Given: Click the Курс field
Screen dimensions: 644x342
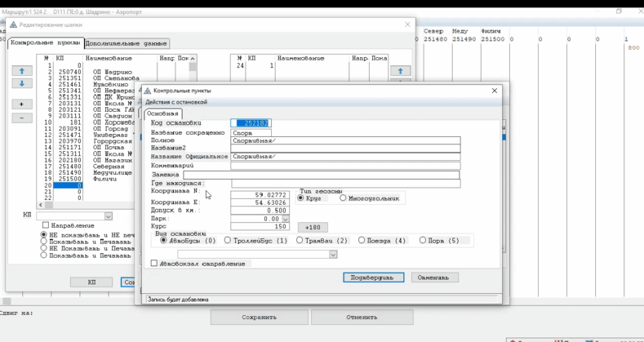Looking at the screenshot, I should (x=260, y=227).
